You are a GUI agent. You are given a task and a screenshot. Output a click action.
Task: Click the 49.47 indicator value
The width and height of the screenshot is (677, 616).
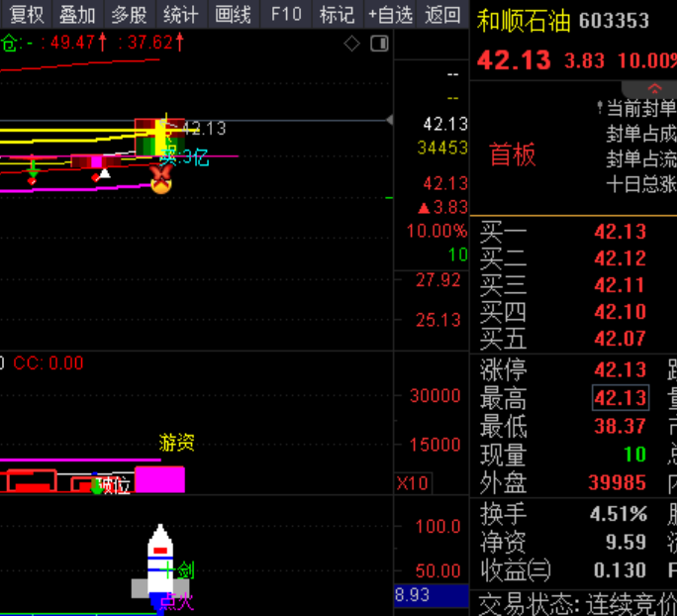point(72,43)
